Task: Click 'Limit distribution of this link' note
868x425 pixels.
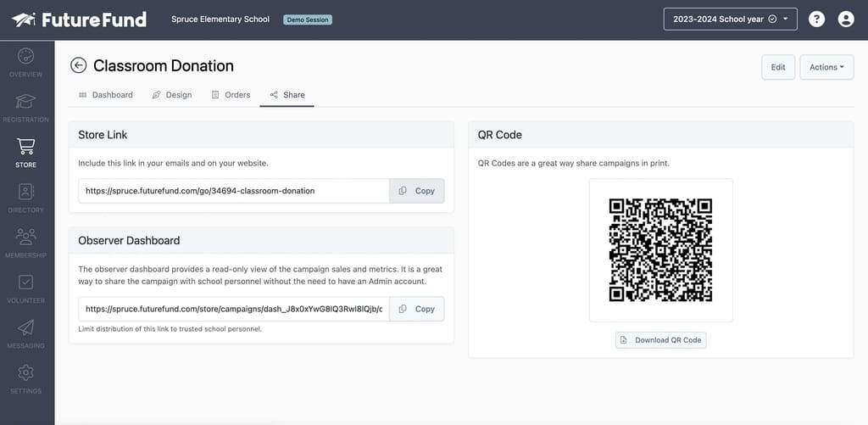Action: [170, 329]
